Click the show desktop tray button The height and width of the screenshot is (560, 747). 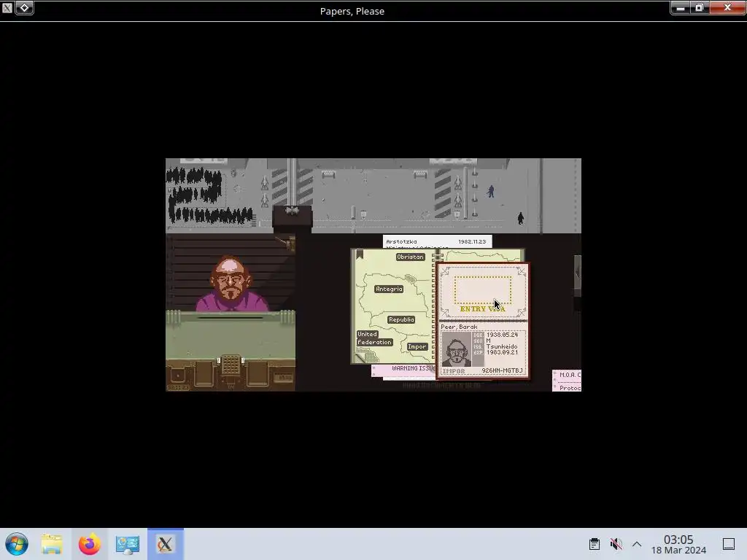pos(729,544)
